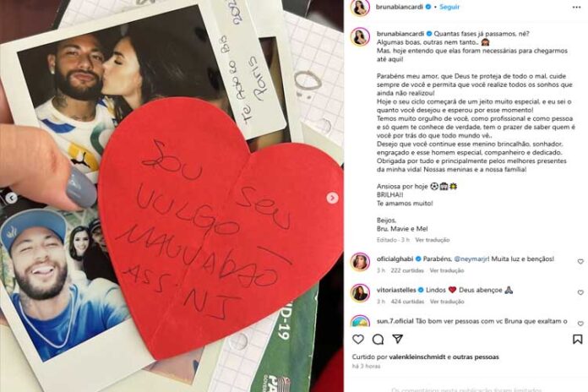Like vitoriastelles' comment with the heart
This screenshot has height=392, width=588.
(580, 292)
